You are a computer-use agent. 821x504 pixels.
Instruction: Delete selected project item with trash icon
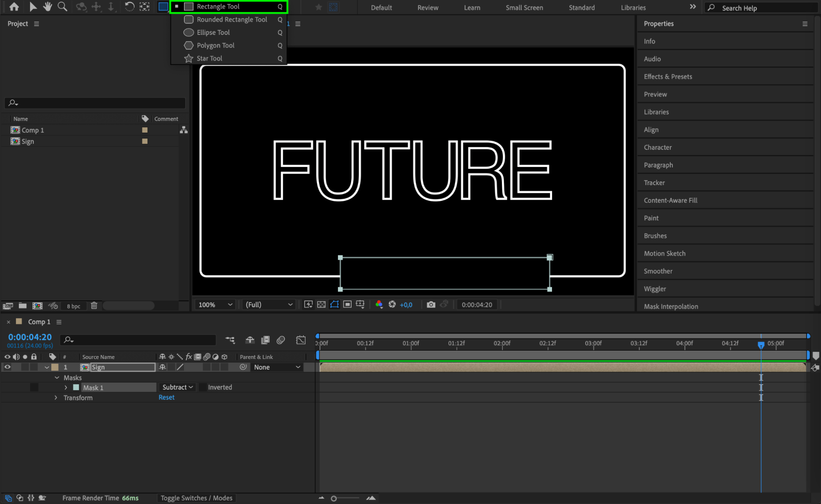(x=94, y=305)
